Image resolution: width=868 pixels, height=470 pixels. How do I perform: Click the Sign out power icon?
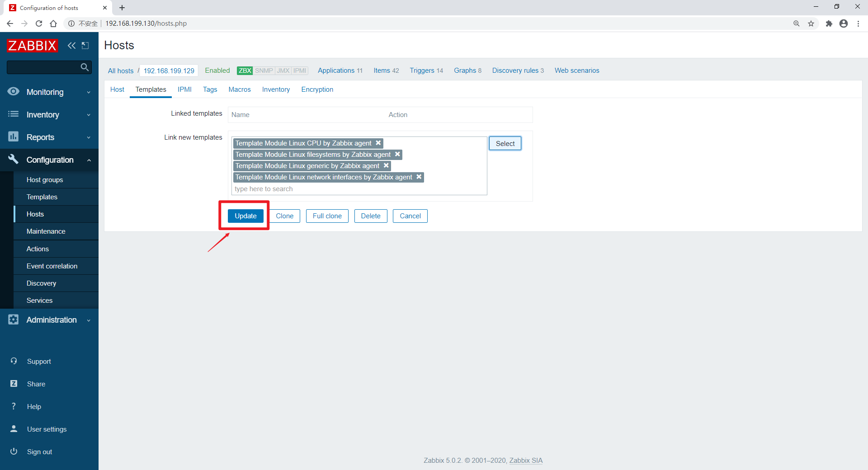pos(14,451)
